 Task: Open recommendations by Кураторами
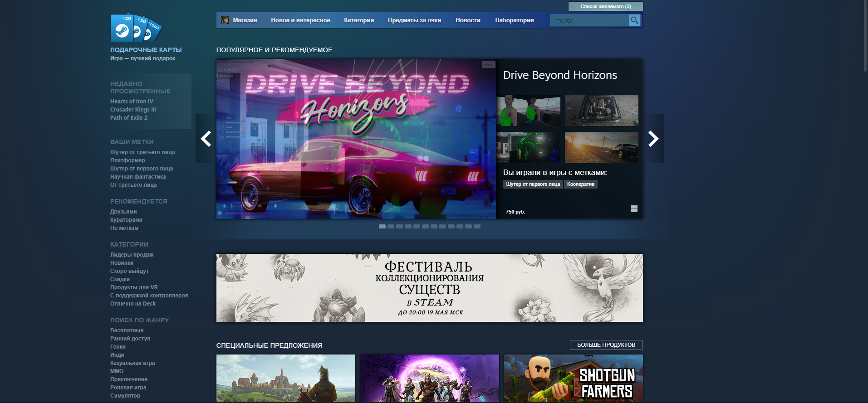(126, 220)
